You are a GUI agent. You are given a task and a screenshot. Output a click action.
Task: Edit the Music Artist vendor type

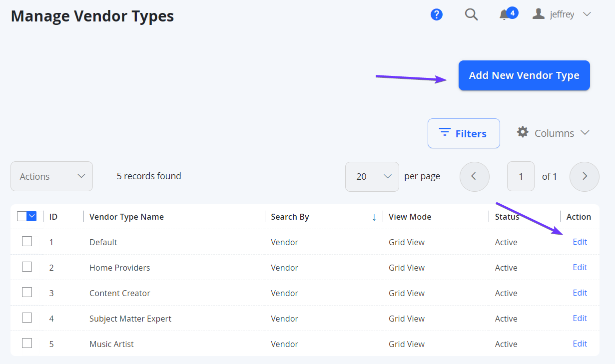coord(580,344)
